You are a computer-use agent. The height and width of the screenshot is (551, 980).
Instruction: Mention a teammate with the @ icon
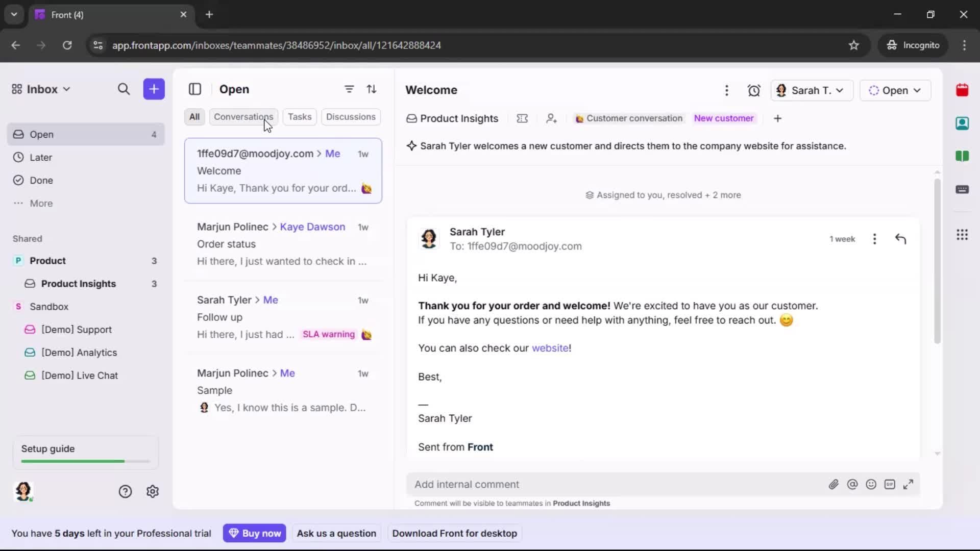(853, 484)
